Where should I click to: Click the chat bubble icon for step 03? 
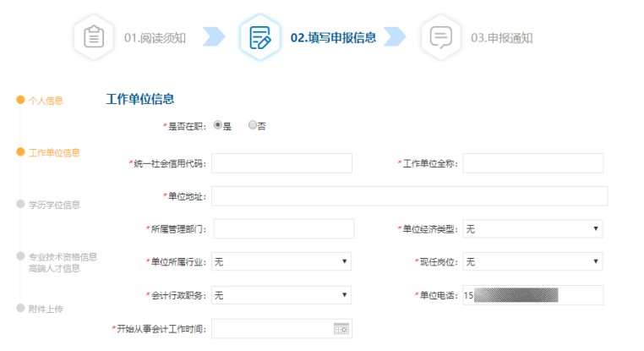pyautogui.click(x=440, y=38)
